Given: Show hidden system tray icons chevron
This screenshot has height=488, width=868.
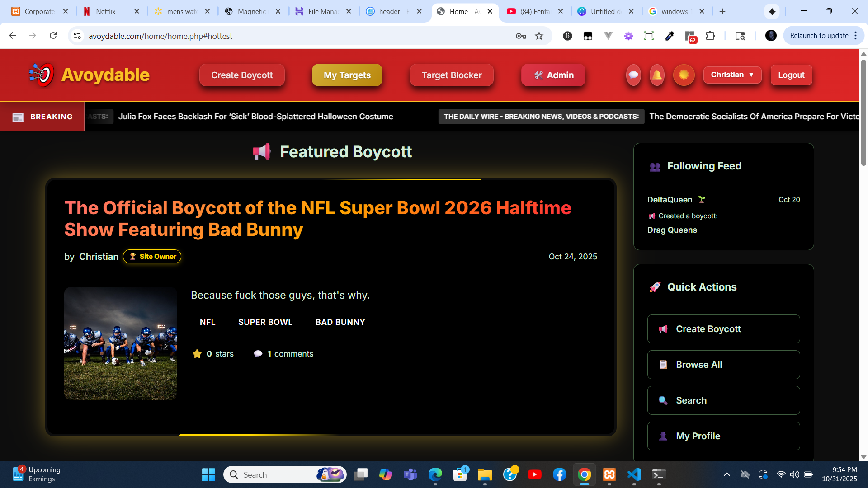Looking at the screenshot, I should tap(726, 474).
